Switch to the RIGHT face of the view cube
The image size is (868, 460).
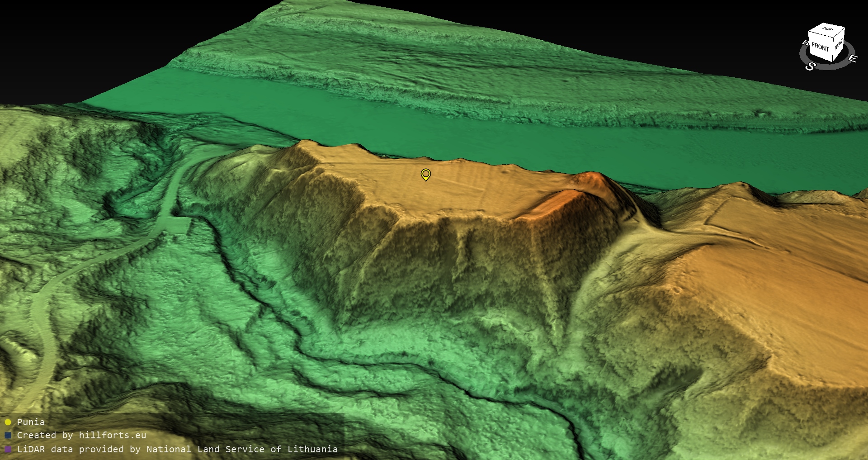point(839,45)
